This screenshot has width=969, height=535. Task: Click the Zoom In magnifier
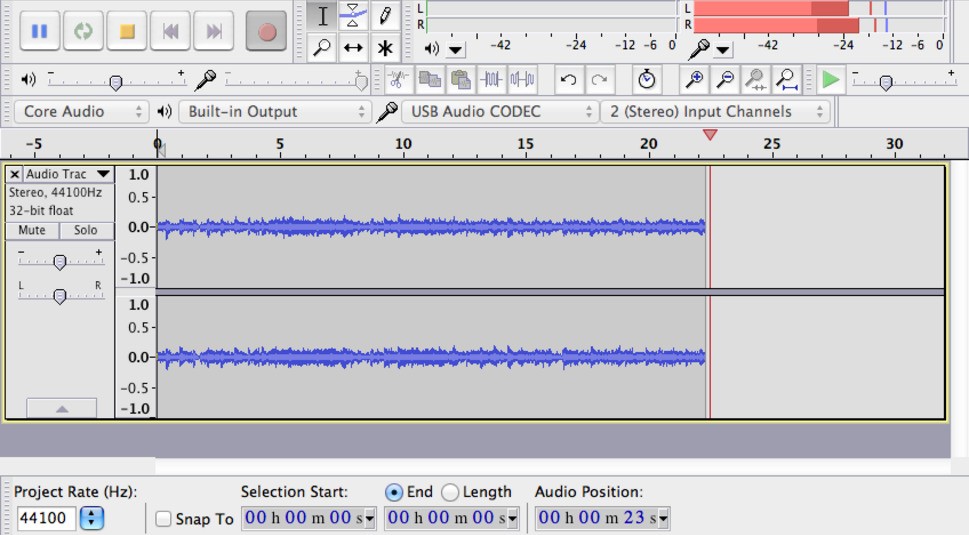[x=694, y=80]
